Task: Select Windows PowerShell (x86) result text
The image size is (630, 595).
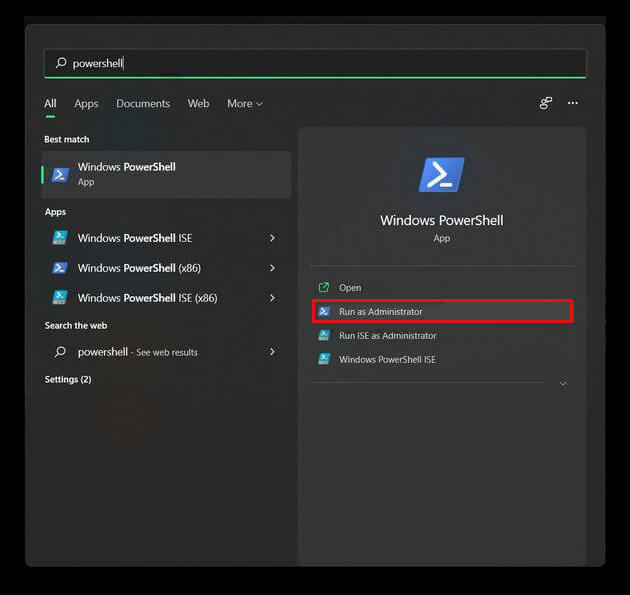Action: 139,268
